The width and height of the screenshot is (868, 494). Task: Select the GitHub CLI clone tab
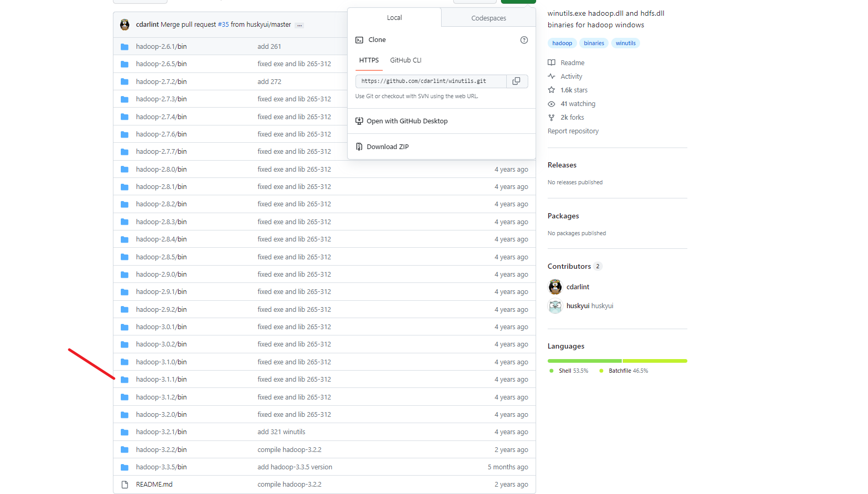(x=406, y=60)
